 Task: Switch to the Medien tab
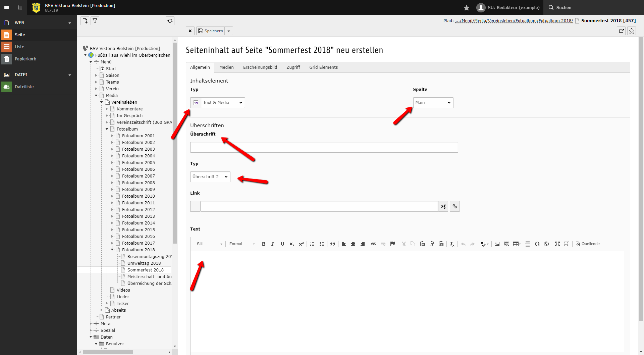point(226,67)
